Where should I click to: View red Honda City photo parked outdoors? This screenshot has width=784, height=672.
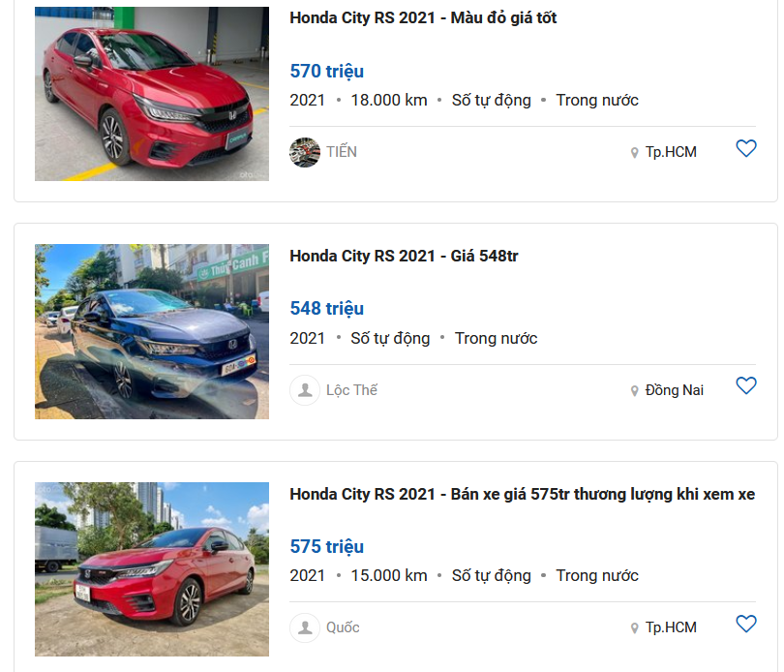[x=152, y=569]
